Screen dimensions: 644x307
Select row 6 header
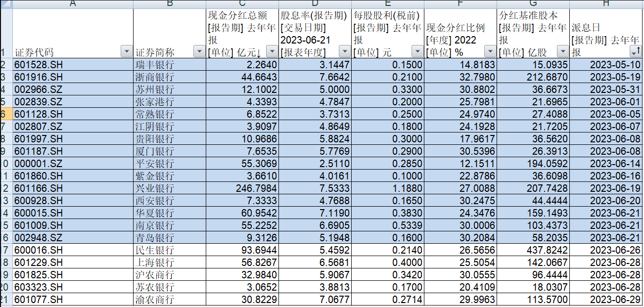6,114
